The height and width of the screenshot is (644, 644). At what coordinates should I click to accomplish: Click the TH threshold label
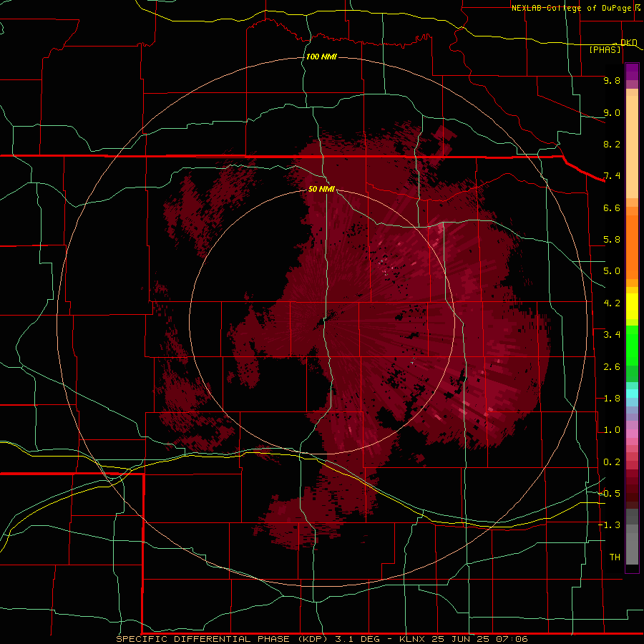click(x=615, y=557)
